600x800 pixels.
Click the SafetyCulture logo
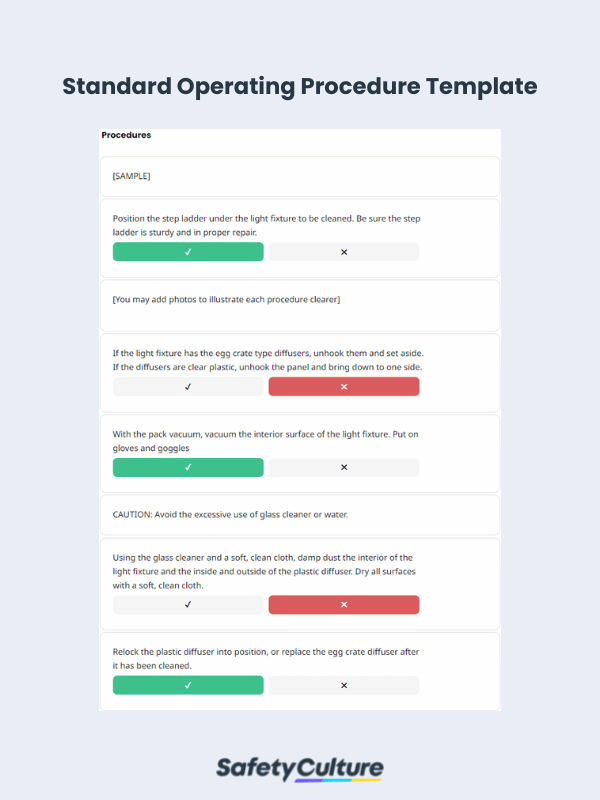coord(300,766)
